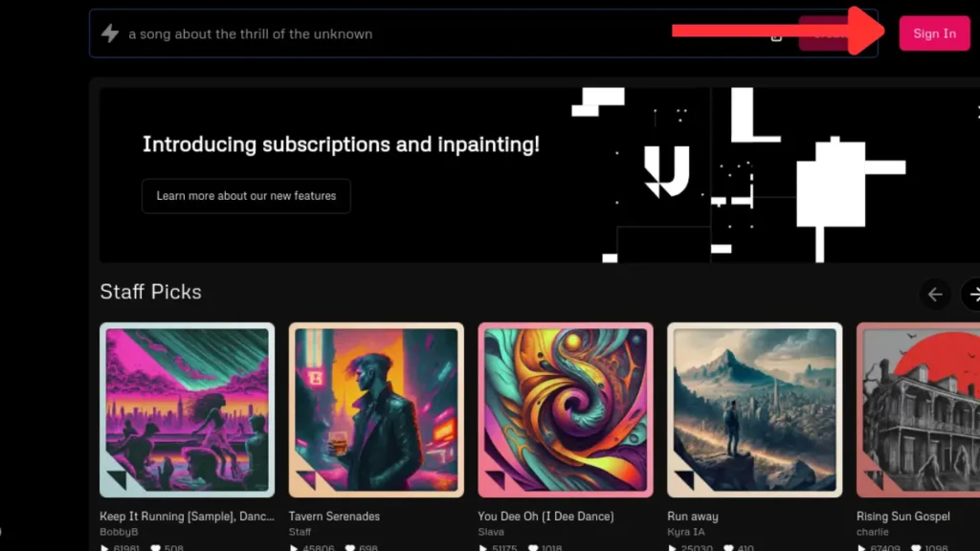Select the Tavern Serenades cover thumbnail
Viewport: 980px width, 551px height.
point(376,410)
